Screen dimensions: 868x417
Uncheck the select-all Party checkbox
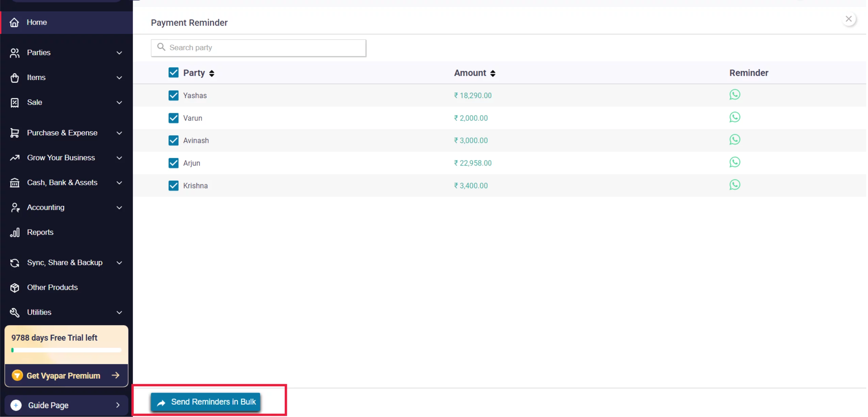(173, 73)
